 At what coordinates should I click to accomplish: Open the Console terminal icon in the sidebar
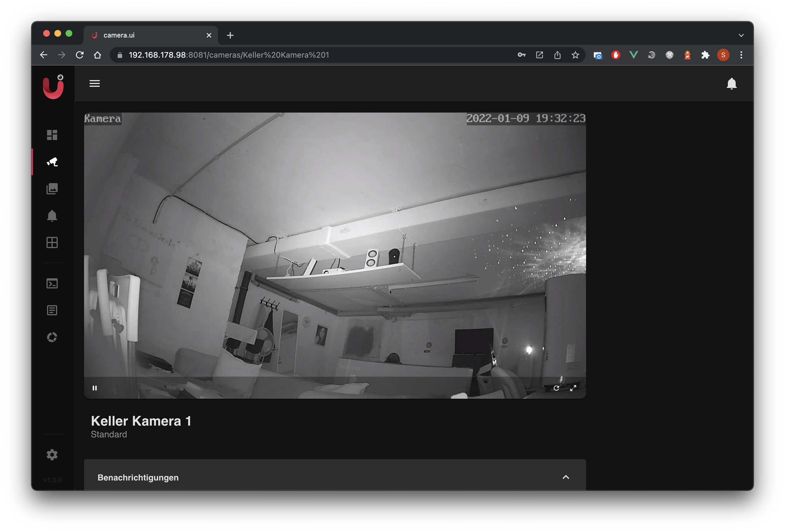tap(52, 284)
